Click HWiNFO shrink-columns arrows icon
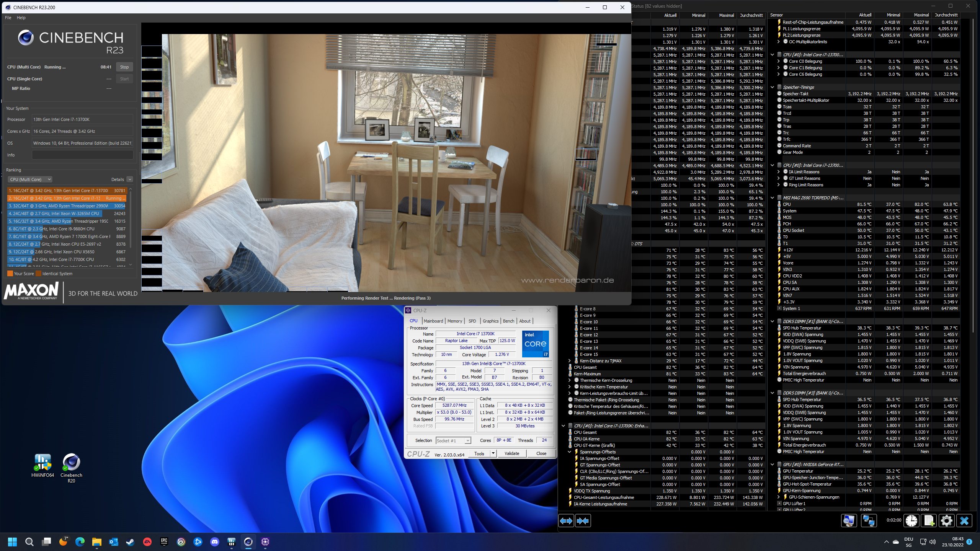This screenshot has width=980, height=551. [583, 521]
